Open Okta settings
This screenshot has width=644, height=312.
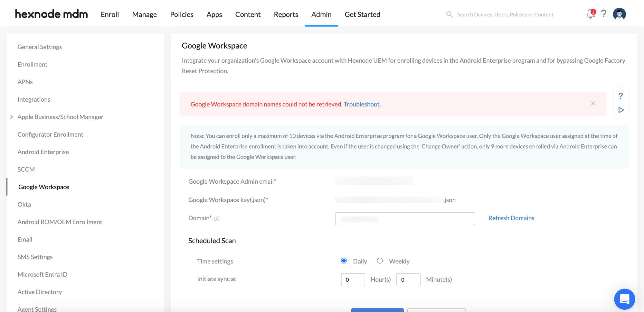(x=24, y=205)
